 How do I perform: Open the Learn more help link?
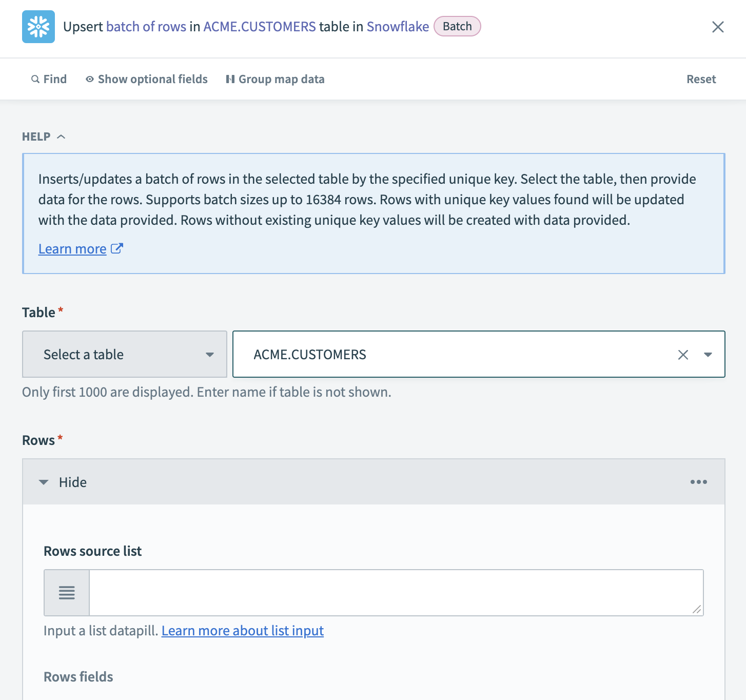tap(72, 249)
